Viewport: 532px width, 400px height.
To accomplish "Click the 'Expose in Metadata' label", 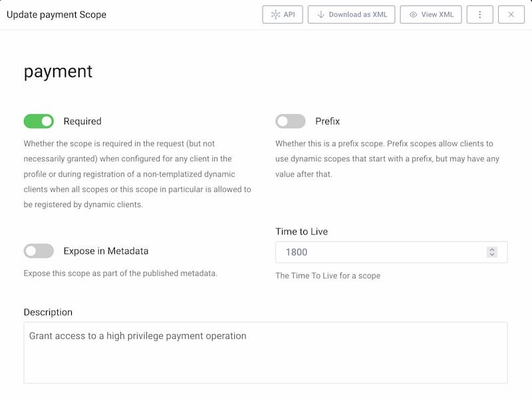I will 106,251.
